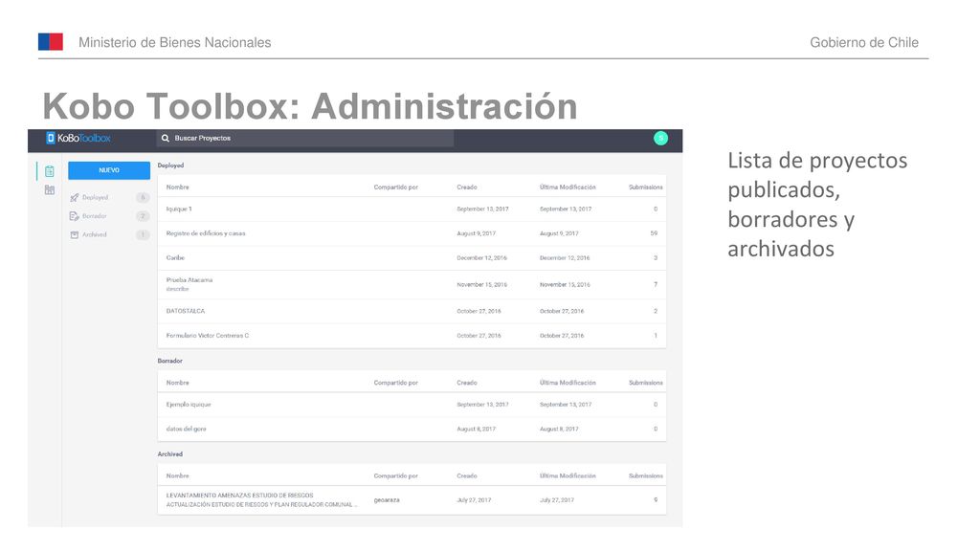Click Última Modificación header in Deployed table
The height and width of the screenshot is (551, 980).
point(568,187)
